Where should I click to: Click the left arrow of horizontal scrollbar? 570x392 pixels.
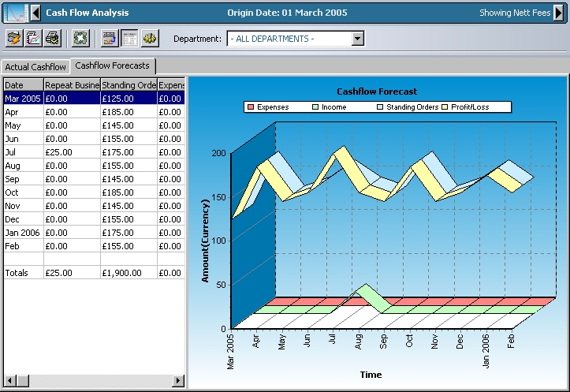click(x=9, y=381)
